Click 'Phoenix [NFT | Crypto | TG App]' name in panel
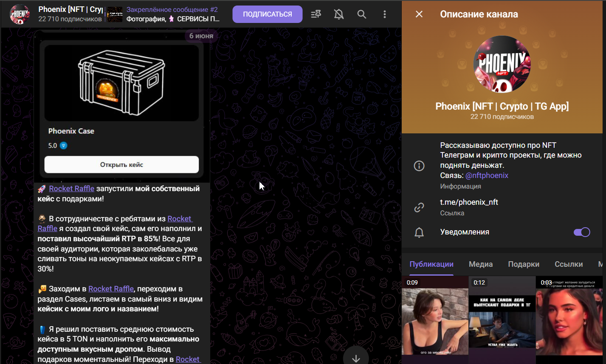Viewport: 606px width, 364px height. (502, 106)
